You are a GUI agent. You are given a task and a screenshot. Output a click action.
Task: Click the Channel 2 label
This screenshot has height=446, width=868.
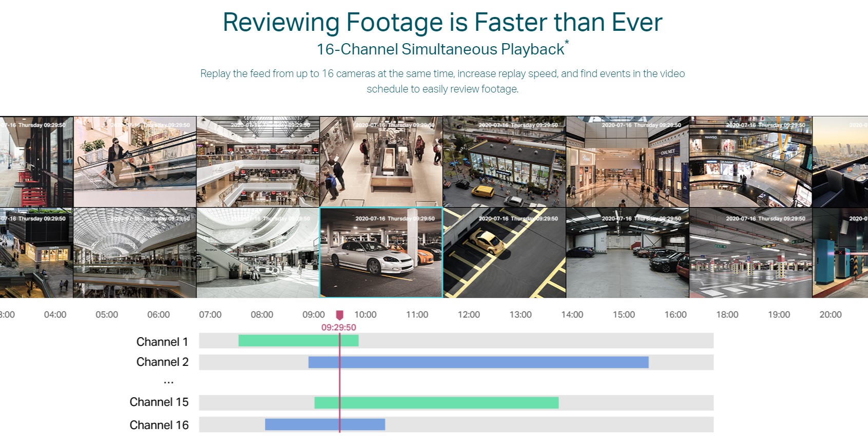162,362
